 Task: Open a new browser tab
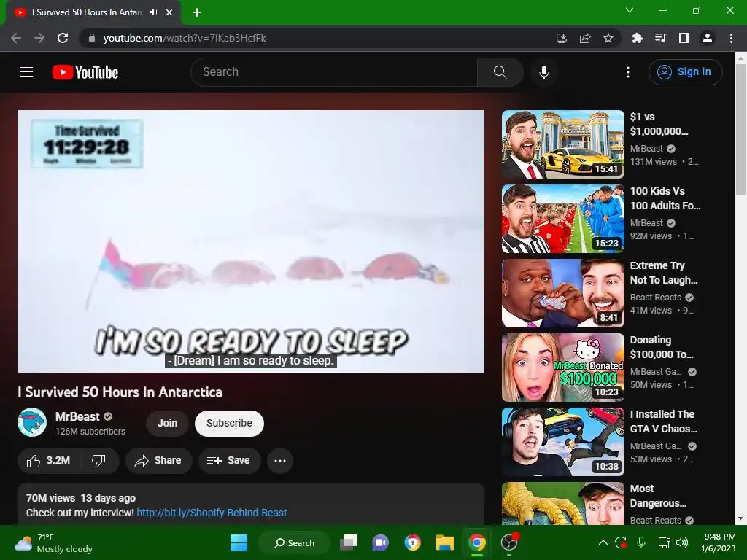pos(197,12)
